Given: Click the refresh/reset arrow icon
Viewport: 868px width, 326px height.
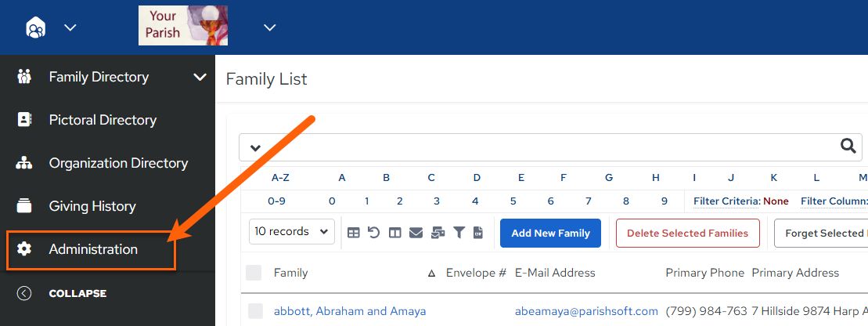Looking at the screenshot, I should pyautogui.click(x=373, y=232).
